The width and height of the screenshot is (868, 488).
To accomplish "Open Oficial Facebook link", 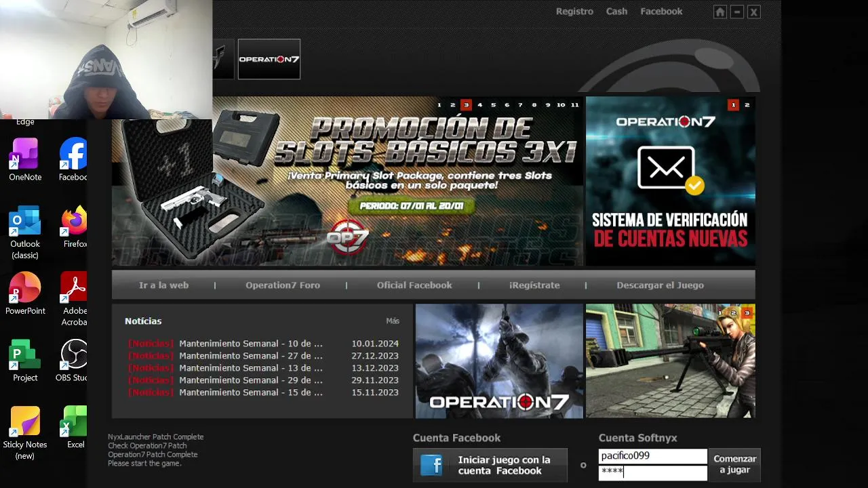I will (x=414, y=285).
